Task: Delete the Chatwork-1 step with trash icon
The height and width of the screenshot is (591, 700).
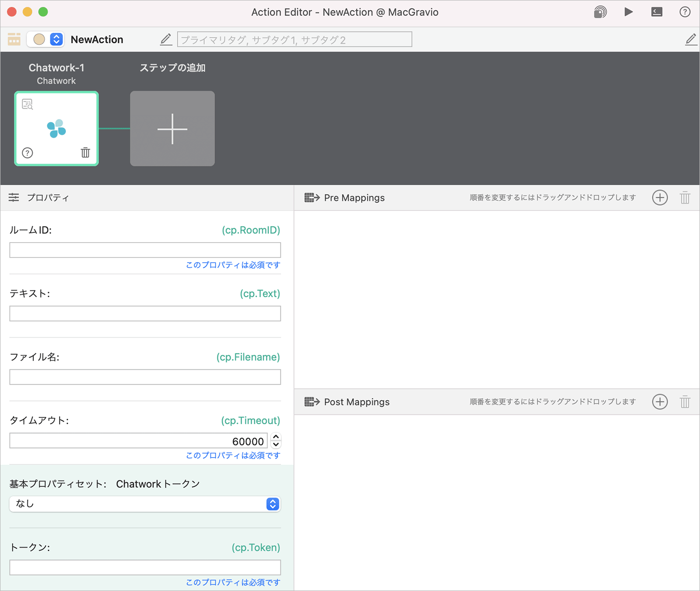Action: pos(85,153)
